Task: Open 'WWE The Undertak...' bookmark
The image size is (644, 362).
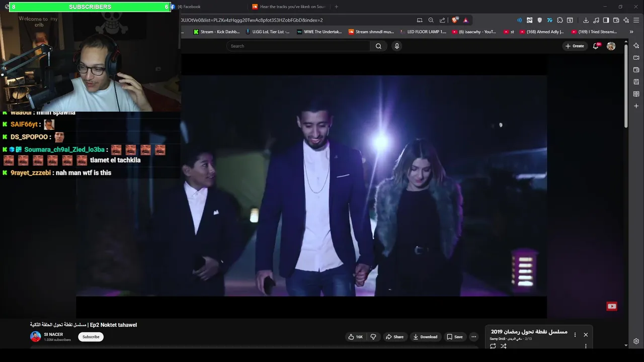Action: point(319,32)
